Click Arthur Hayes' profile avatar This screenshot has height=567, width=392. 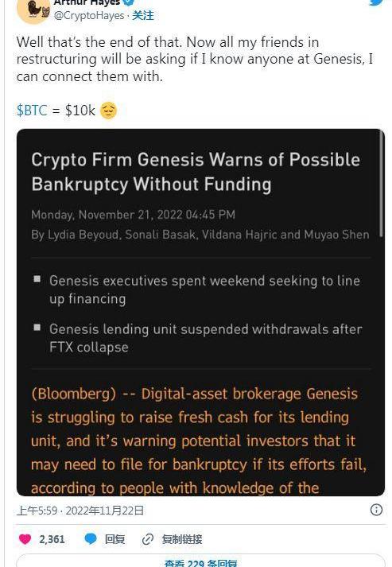coord(33,10)
